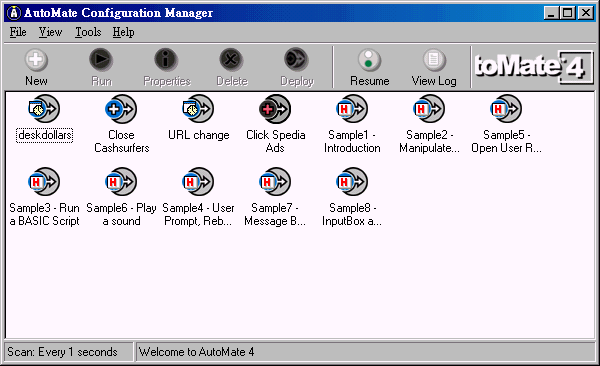600x366 pixels.
Task: Select the URL change task icon
Action: point(198,109)
